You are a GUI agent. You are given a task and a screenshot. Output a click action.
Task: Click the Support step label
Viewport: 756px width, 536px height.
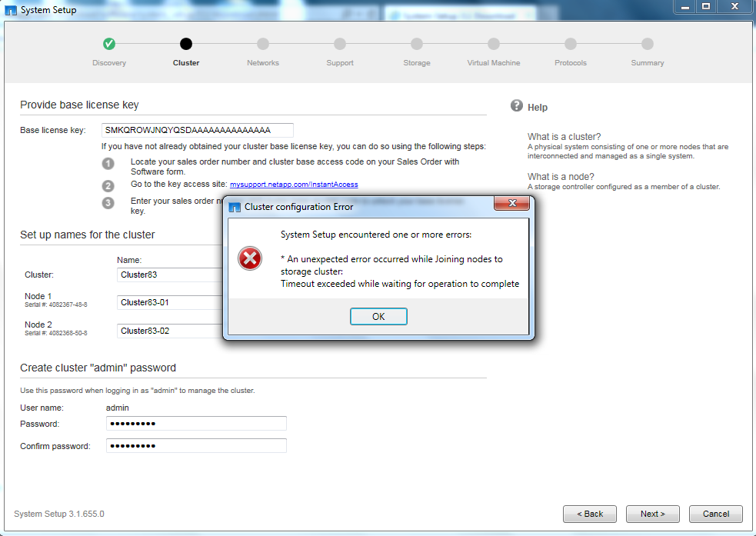point(340,62)
